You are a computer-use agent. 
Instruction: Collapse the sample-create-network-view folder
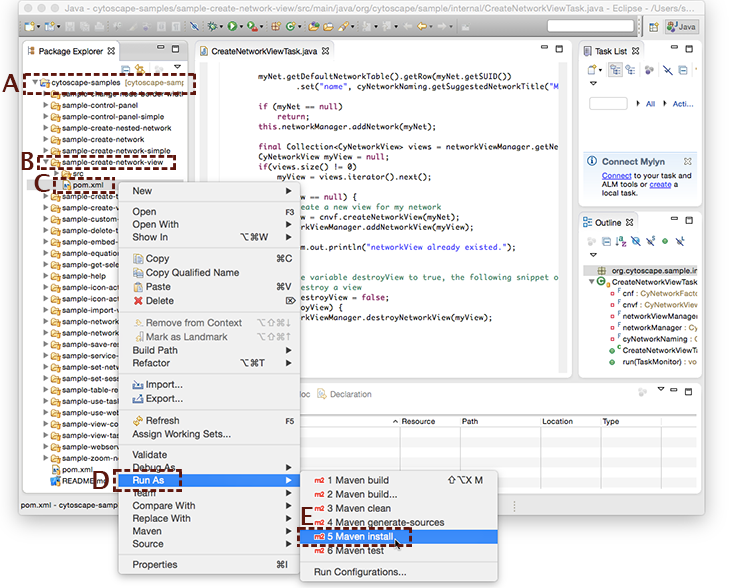click(46, 162)
